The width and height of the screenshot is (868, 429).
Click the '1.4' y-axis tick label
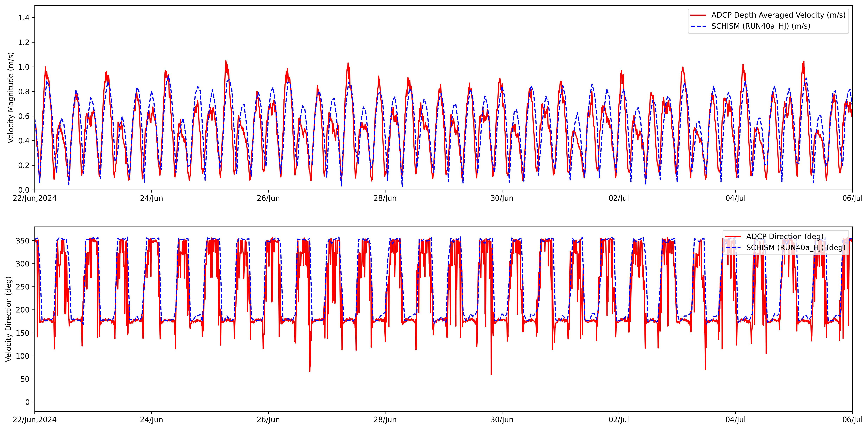[x=24, y=18]
